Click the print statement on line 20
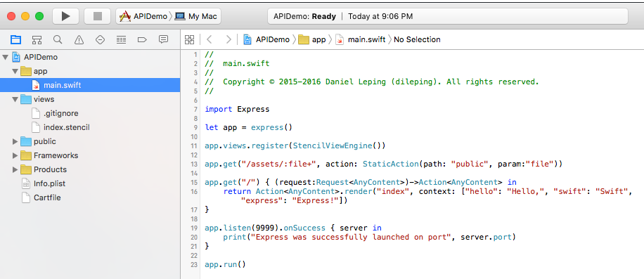This screenshot has height=279, width=644. point(369,237)
